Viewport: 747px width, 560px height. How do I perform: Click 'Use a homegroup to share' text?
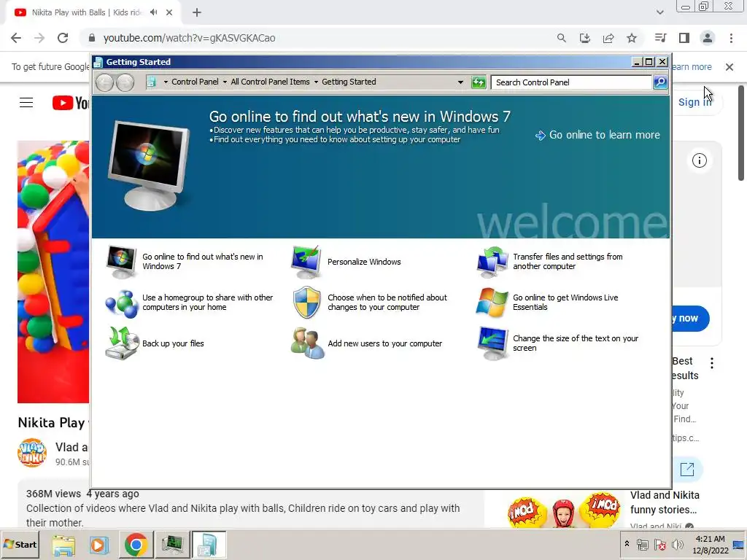[x=207, y=303]
